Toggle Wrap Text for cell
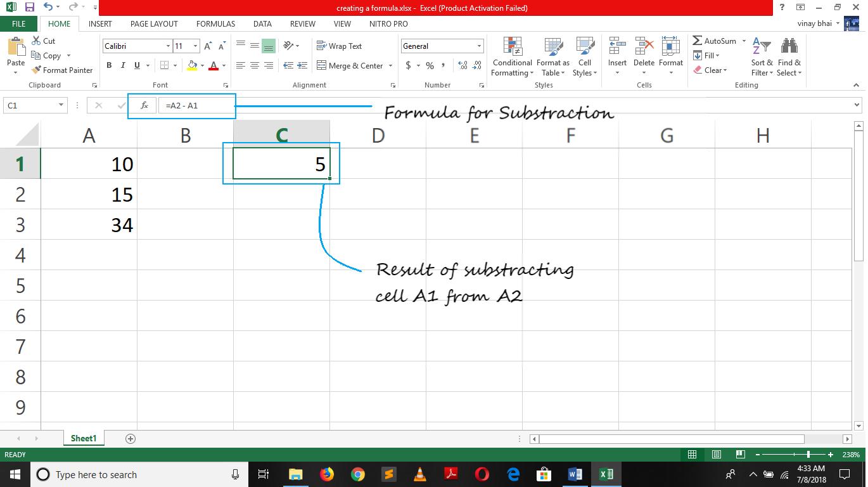This screenshot has height=487, width=868. [x=339, y=46]
